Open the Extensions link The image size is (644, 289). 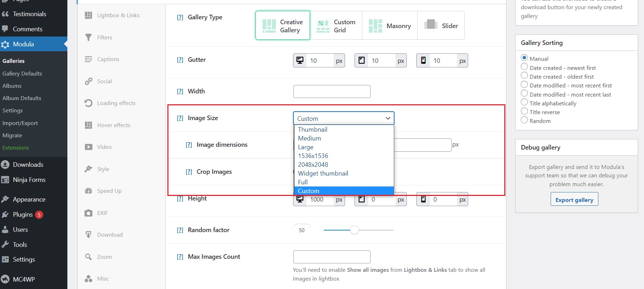tap(16, 147)
